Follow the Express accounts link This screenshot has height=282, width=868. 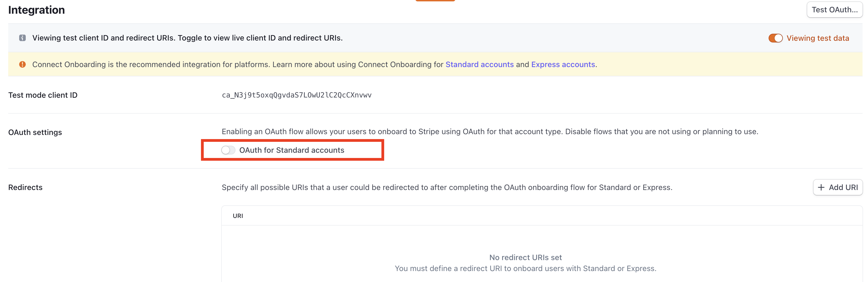563,64
